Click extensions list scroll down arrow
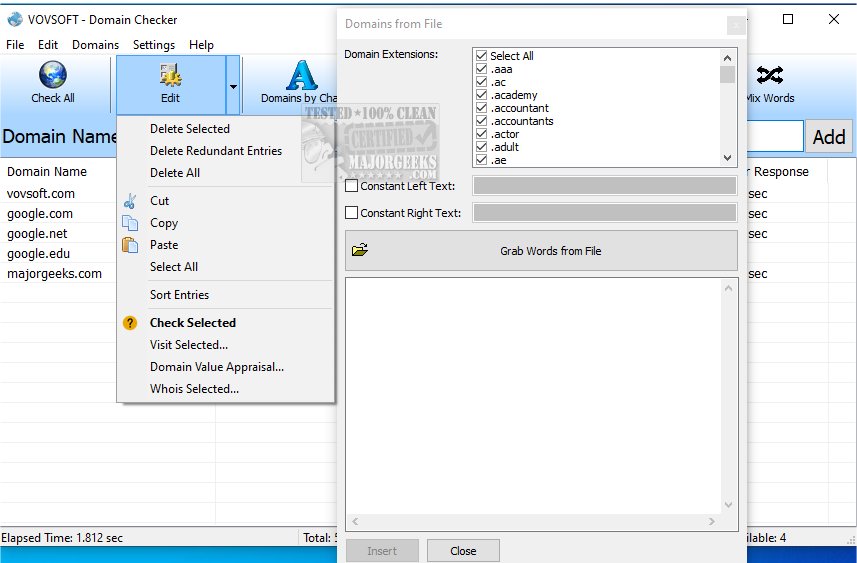 coord(727,158)
